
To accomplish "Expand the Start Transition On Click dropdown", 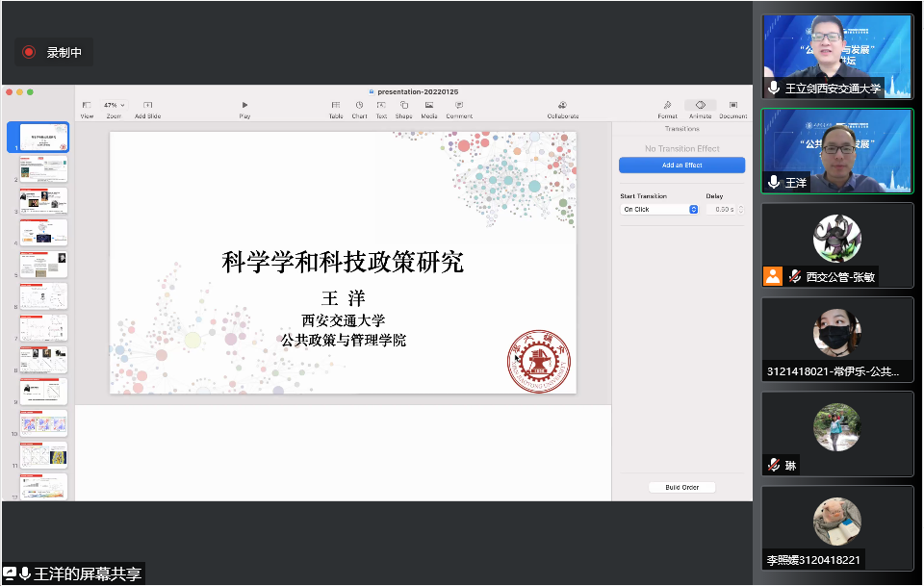I will tap(659, 209).
